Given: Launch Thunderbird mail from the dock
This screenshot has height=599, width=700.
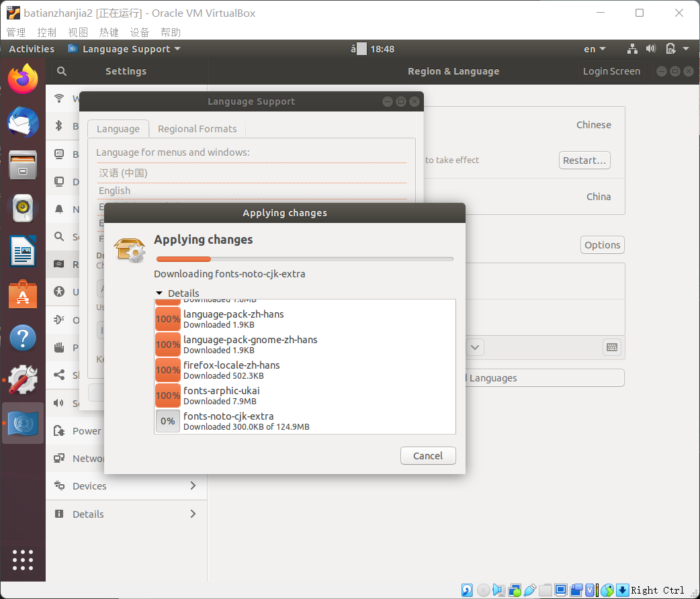Looking at the screenshot, I should click(x=23, y=122).
